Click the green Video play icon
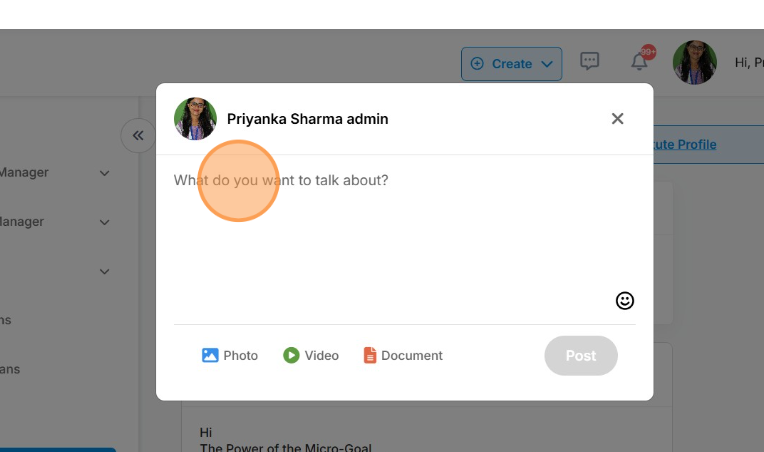Screen dimensions: 764x452 pyautogui.click(x=291, y=355)
